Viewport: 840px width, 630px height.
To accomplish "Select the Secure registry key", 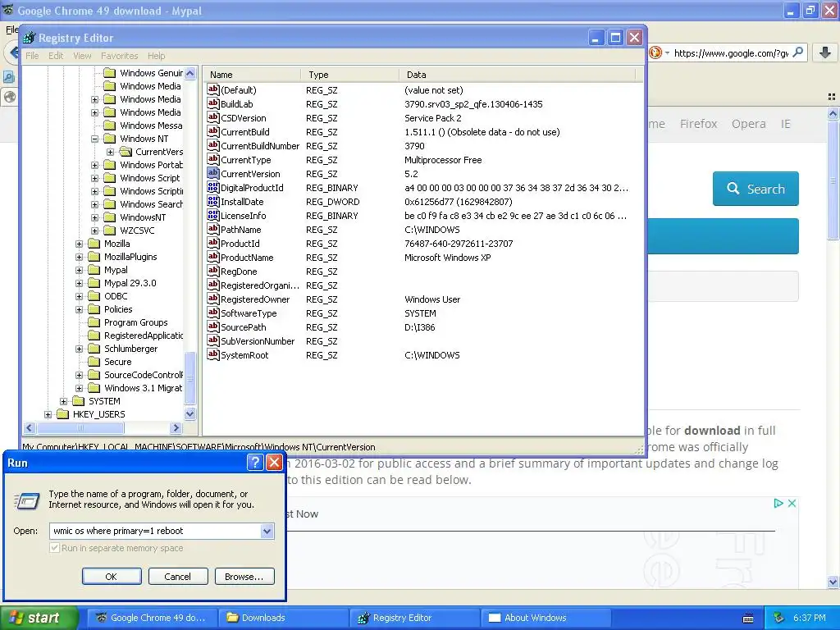I will point(117,362).
